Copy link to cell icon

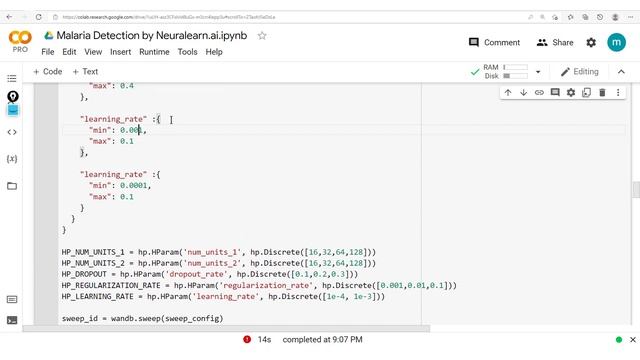coord(539,93)
